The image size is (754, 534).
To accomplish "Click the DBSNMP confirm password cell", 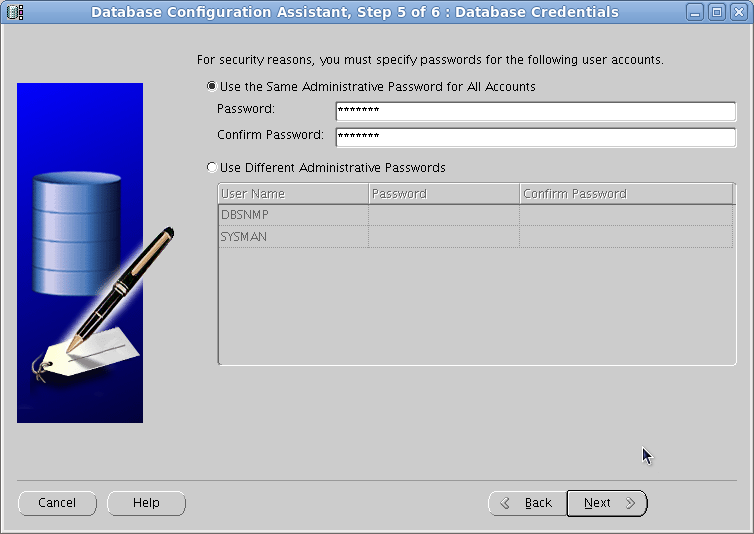I will 626,215.
